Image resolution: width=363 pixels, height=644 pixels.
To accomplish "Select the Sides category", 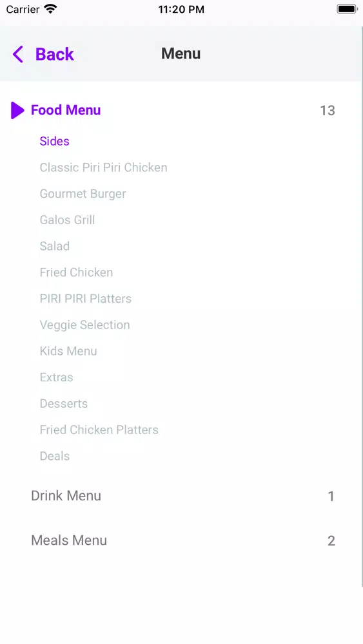I will pos(54,141).
